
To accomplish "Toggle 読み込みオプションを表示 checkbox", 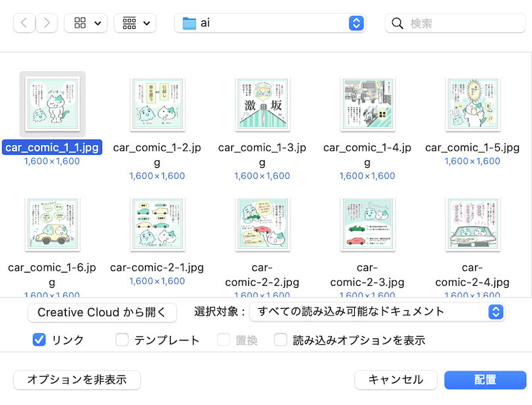I will (281, 340).
